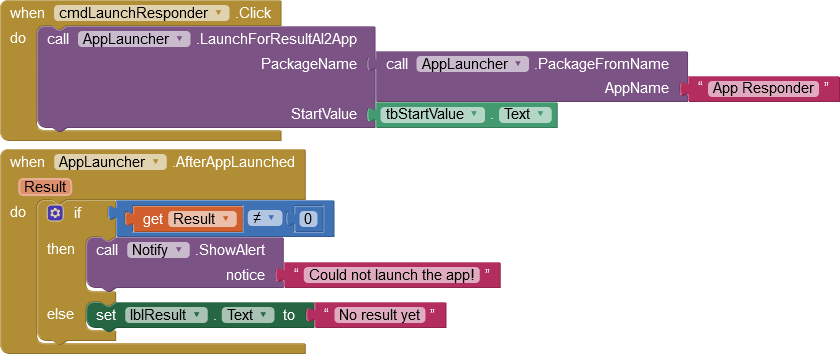Open the Text property dropdown of tbStartValue
The image size is (840, 361).
(524, 114)
